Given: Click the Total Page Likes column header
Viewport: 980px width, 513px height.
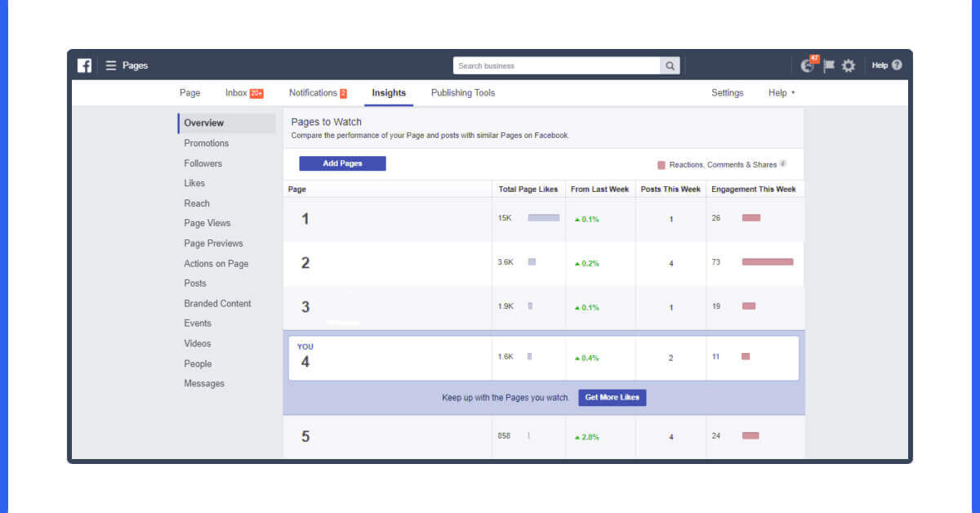Looking at the screenshot, I should 528,190.
